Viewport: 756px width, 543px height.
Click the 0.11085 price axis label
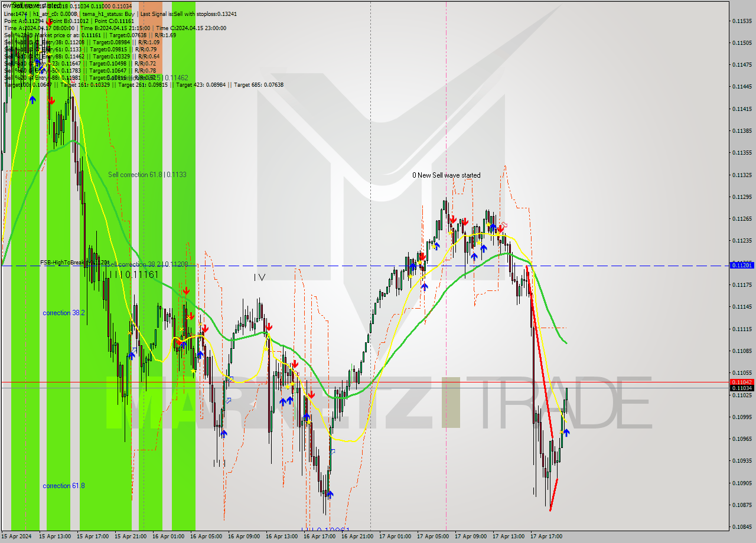point(742,351)
